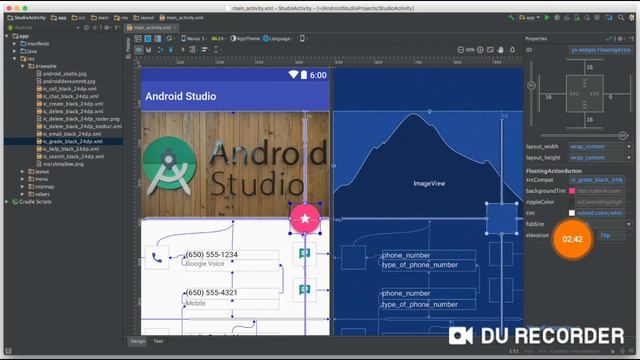Image resolution: width=640 pixels, height=360 pixels.
Task: Click the tint white color swatch
Action: click(572, 213)
